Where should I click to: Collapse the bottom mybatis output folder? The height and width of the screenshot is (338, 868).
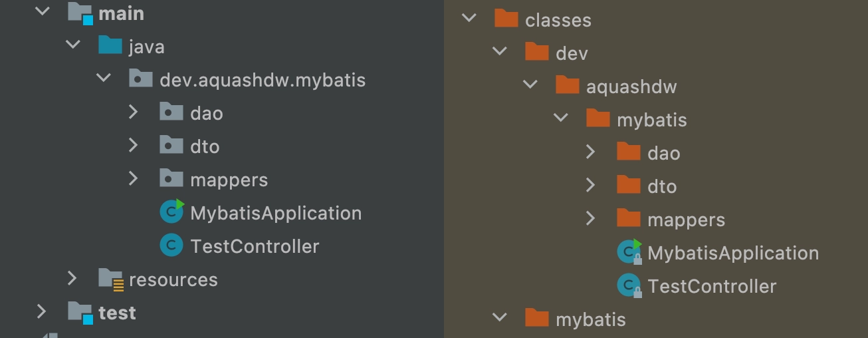[499, 319]
